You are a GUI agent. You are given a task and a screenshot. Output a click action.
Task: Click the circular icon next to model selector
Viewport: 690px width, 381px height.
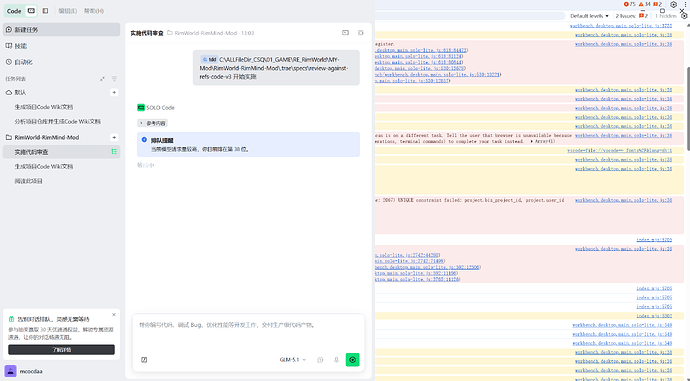320,360
